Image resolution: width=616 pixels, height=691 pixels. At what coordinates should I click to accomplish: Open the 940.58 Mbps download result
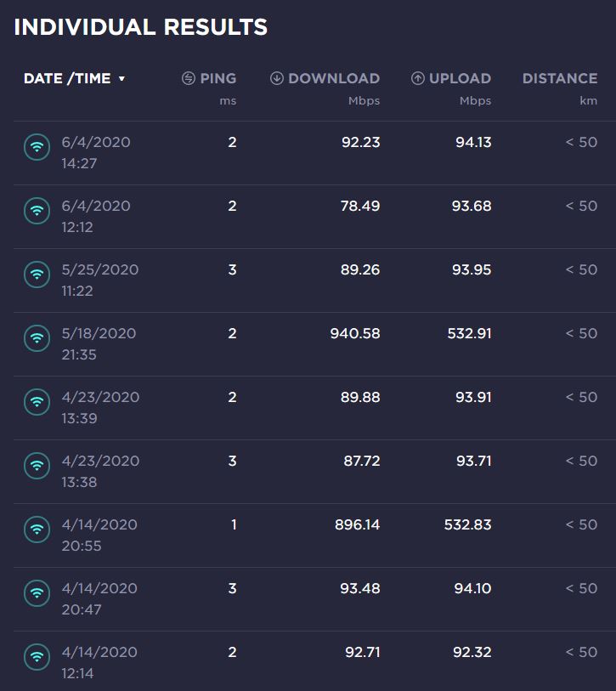coord(355,334)
